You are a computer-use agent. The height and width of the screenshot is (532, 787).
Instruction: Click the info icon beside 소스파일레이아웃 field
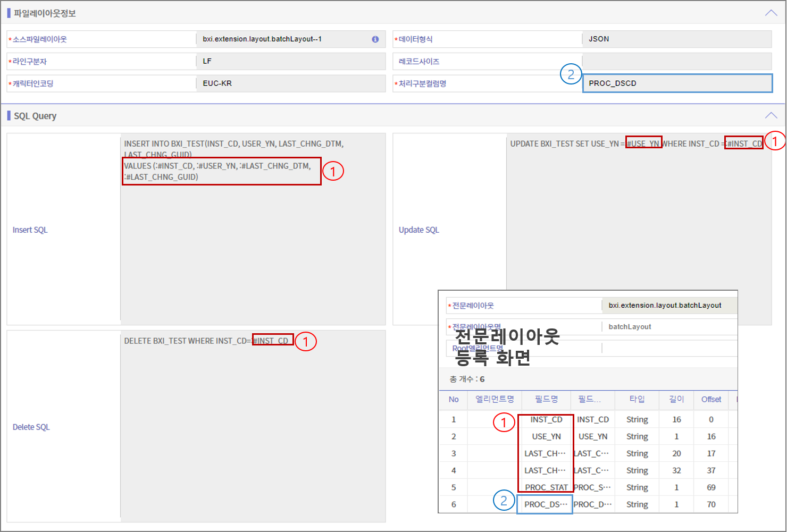tap(375, 39)
